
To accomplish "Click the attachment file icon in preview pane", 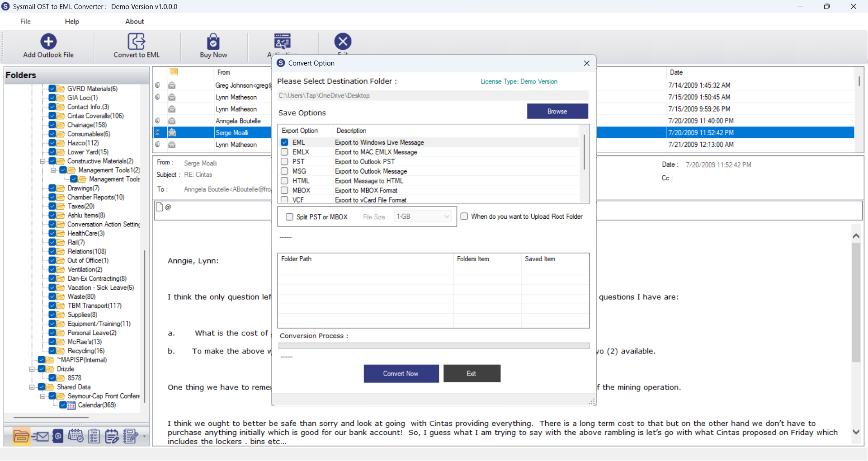I will click(x=159, y=207).
